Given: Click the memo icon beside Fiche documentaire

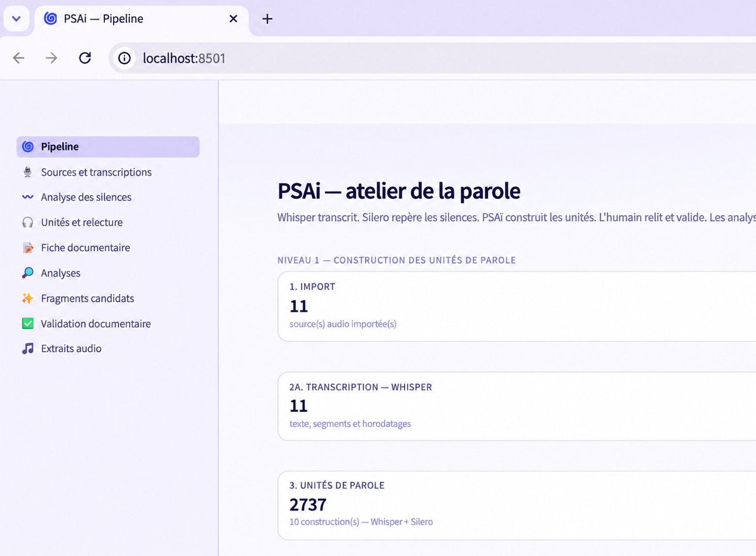Looking at the screenshot, I should pos(28,248).
